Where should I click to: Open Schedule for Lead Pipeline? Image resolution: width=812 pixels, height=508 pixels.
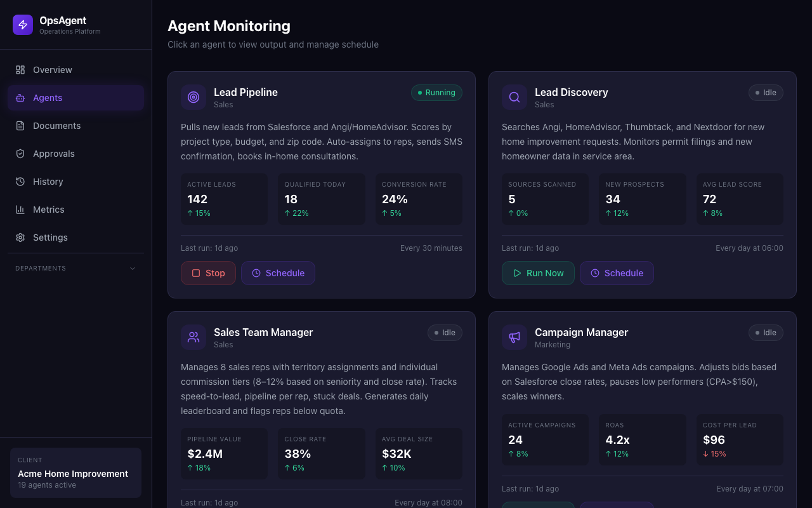pyautogui.click(x=278, y=272)
